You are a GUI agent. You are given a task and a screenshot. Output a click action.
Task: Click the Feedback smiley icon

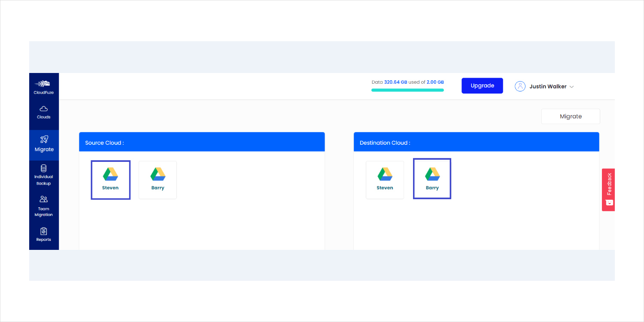(608, 203)
